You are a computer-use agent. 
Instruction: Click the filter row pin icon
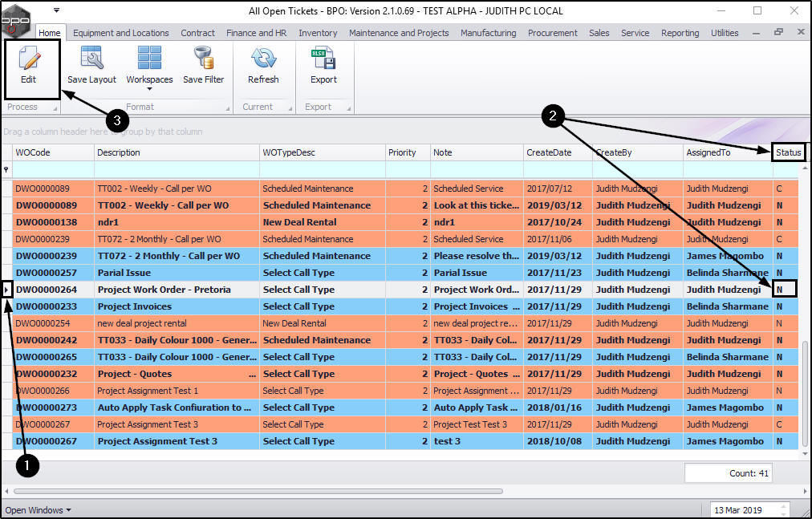tap(6, 169)
